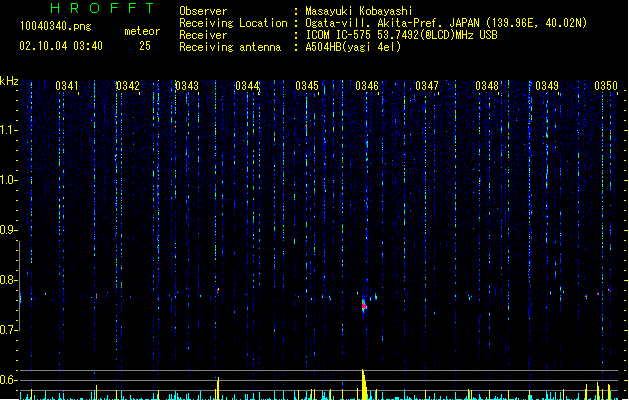The image size is (629, 400).
Task: Click the 0346 time marker
Action: click(367, 86)
